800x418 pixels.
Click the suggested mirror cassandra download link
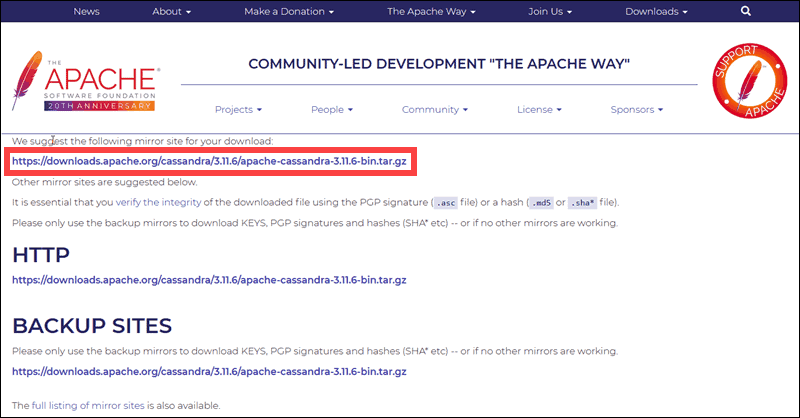point(209,161)
